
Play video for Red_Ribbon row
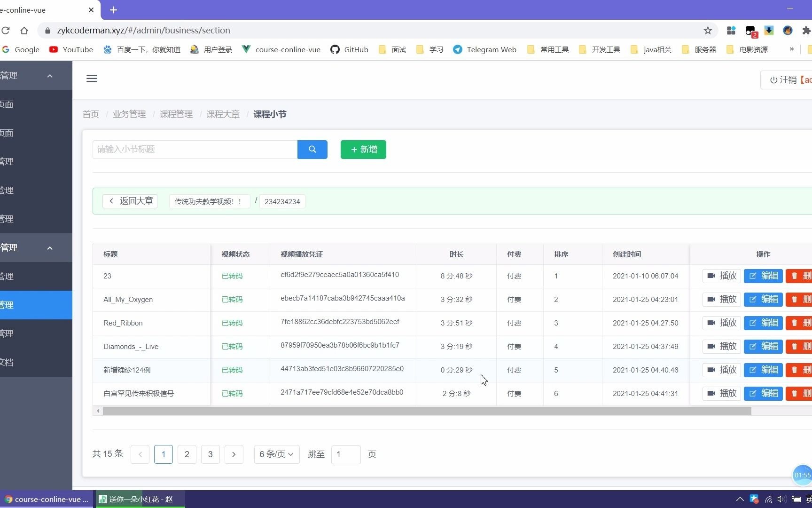click(x=722, y=323)
